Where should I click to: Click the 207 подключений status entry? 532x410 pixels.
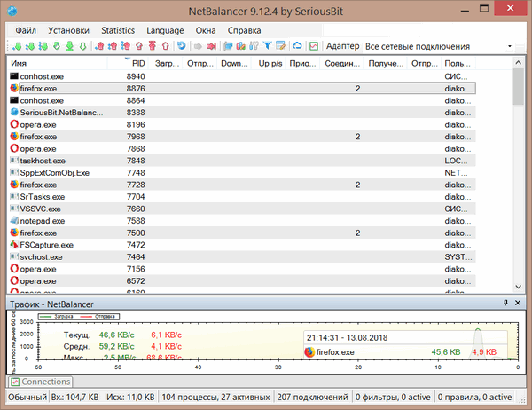coord(312,397)
